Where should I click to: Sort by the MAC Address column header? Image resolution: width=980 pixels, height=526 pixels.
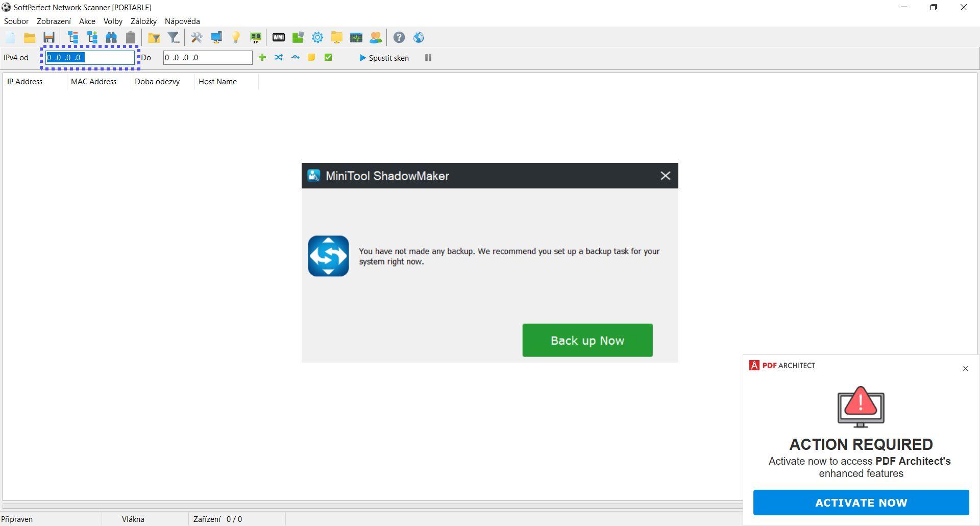click(x=99, y=82)
